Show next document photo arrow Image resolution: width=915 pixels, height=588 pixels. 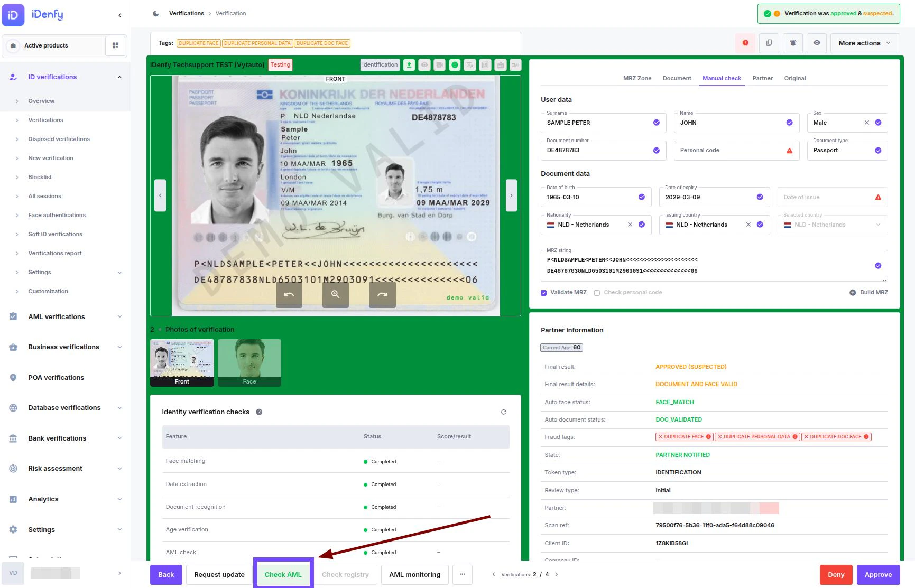(x=511, y=195)
